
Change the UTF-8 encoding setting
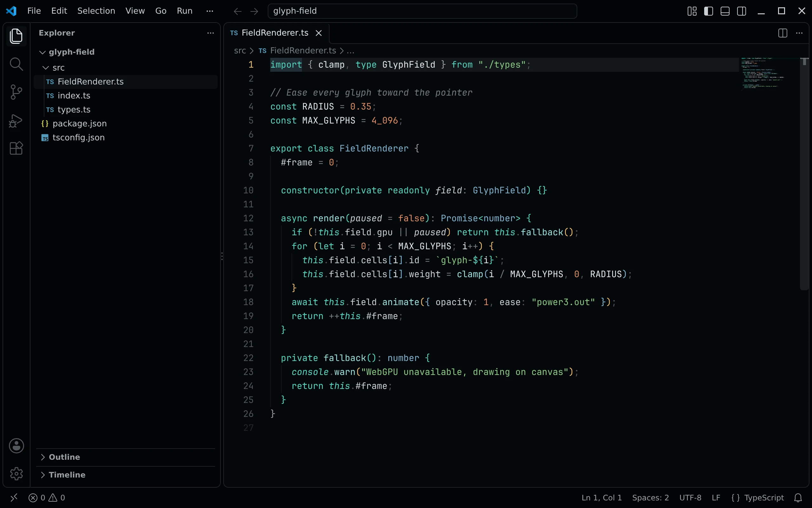click(x=690, y=498)
